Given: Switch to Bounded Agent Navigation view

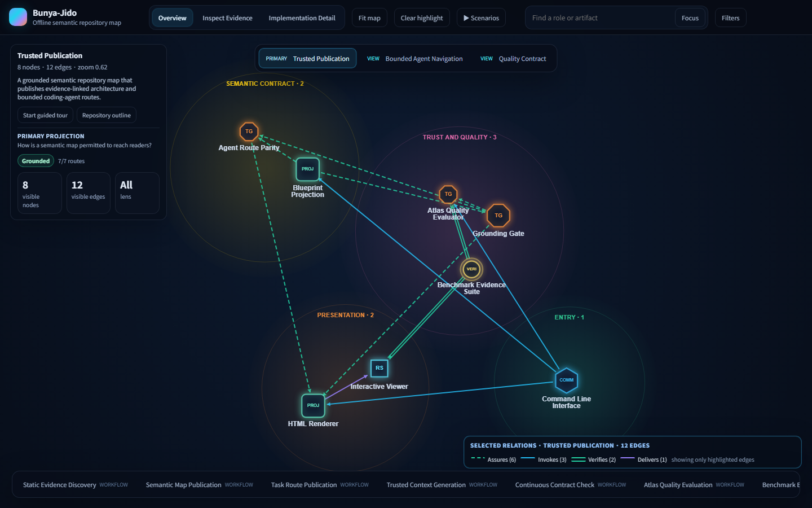Looking at the screenshot, I should 415,59.
